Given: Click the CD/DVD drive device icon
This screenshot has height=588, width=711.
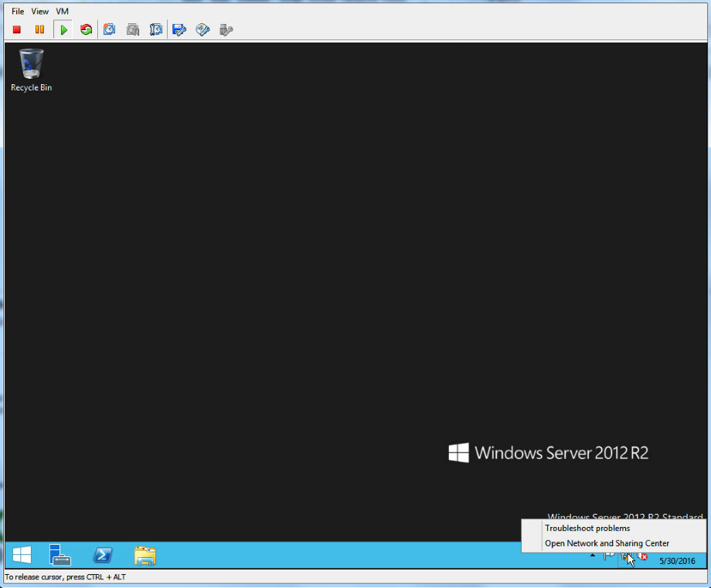Looking at the screenshot, I should pos(202,30).
